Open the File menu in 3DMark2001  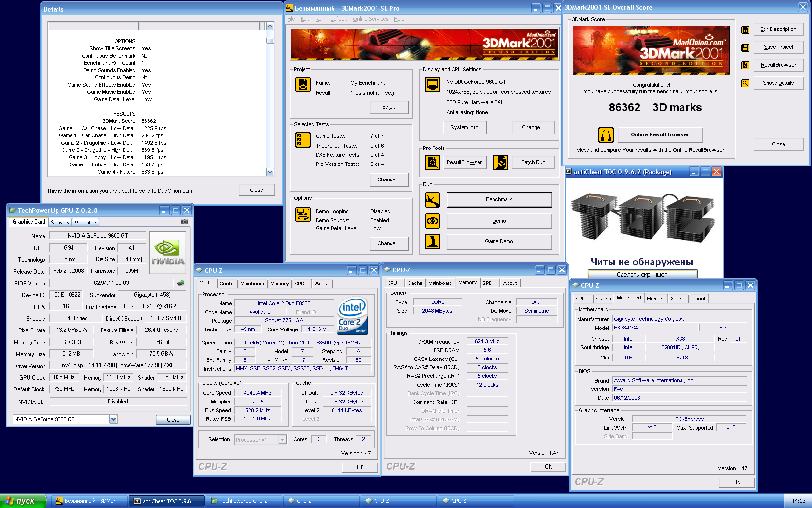coord(291,19)
